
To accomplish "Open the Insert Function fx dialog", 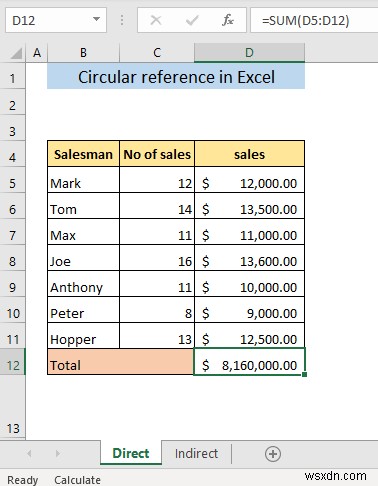I will [228, 20].
